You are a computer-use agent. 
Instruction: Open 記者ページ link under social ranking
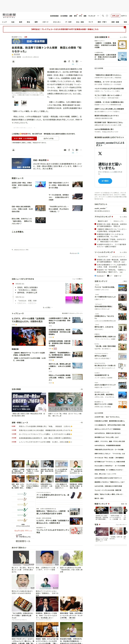click(118, 276)
